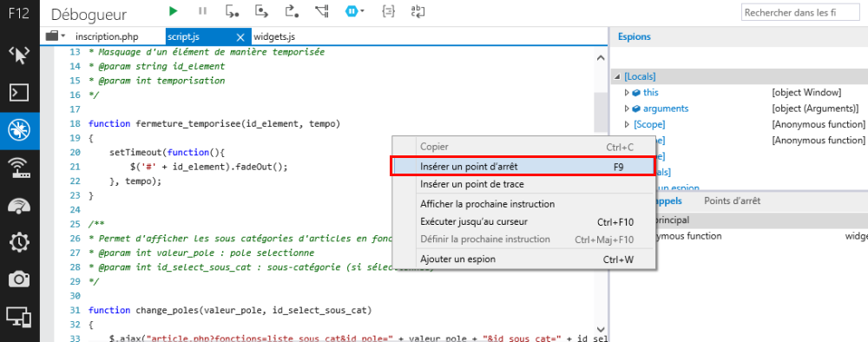Switch to inscription.php tab

coord(107,37)
